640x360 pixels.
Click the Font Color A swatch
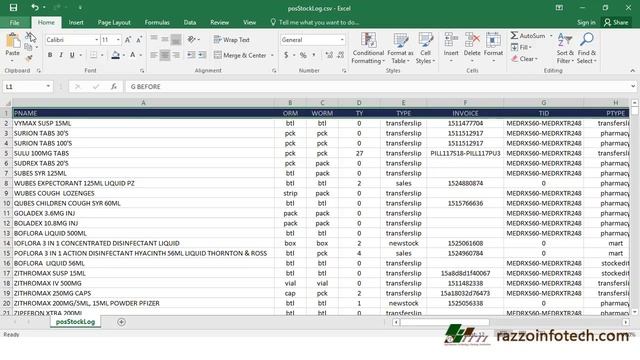(x=133, y=55)
